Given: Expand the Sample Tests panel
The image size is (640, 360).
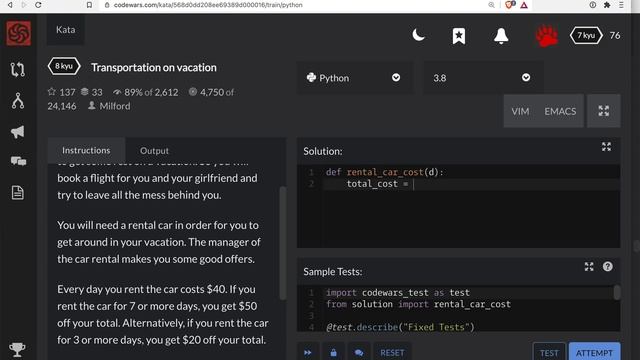Looking at the screenshot, I should (x=589, y=267).
